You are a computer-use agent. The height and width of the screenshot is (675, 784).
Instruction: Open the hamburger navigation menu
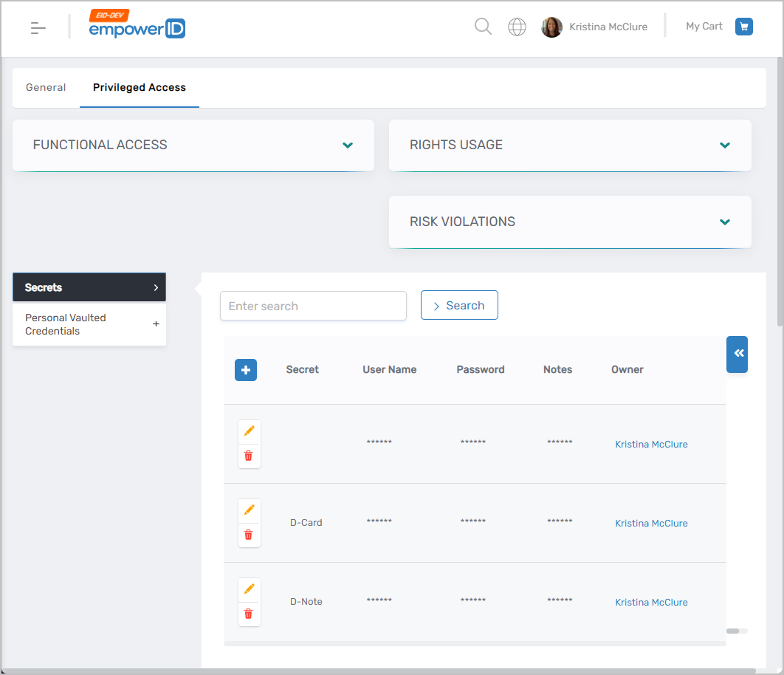click(38, 28)
